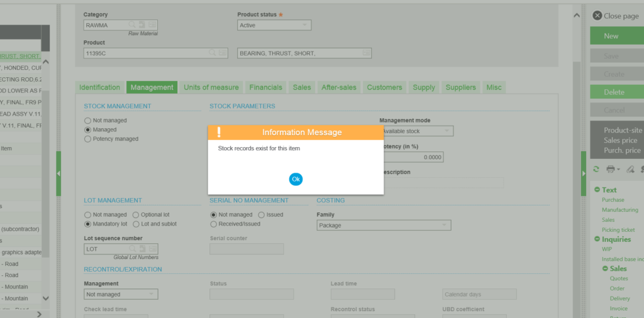Viewport: 644px width, 318px height.
Task: Select the Potency managed radio button
Action: 87,139
